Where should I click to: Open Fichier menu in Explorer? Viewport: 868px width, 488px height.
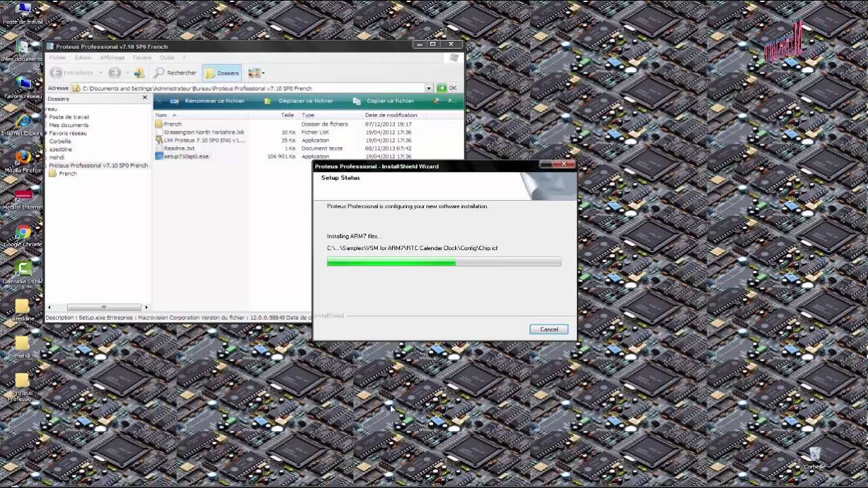pos(58,58)
